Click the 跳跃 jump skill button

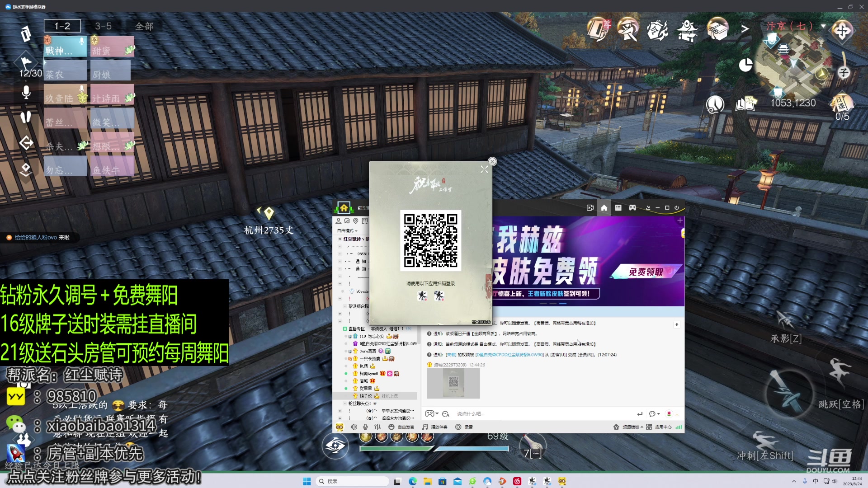pyautogui.click(x=840, y=383)
